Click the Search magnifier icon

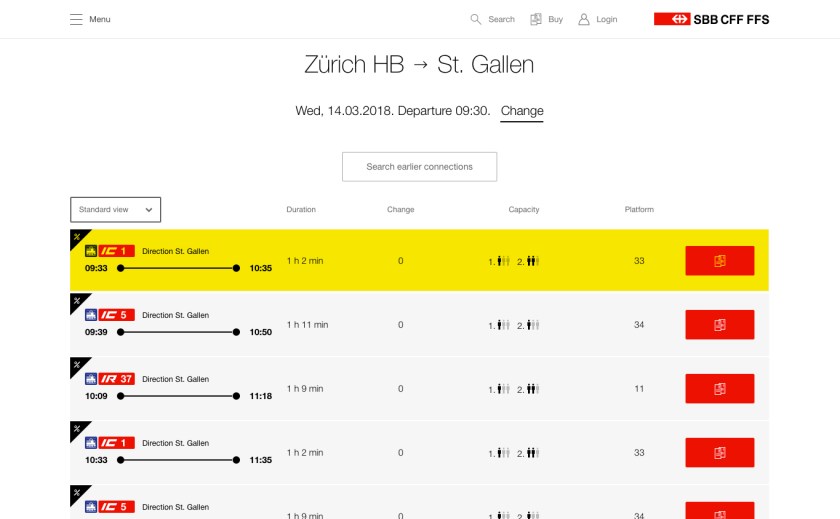pyautogui.click(x=476, y=19)
